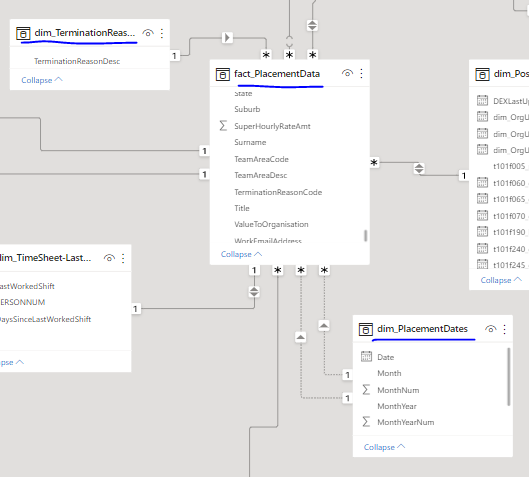The image size is (529, 477).
Task: Select the PERSONNUM field
Action: [x=22, y=302]
